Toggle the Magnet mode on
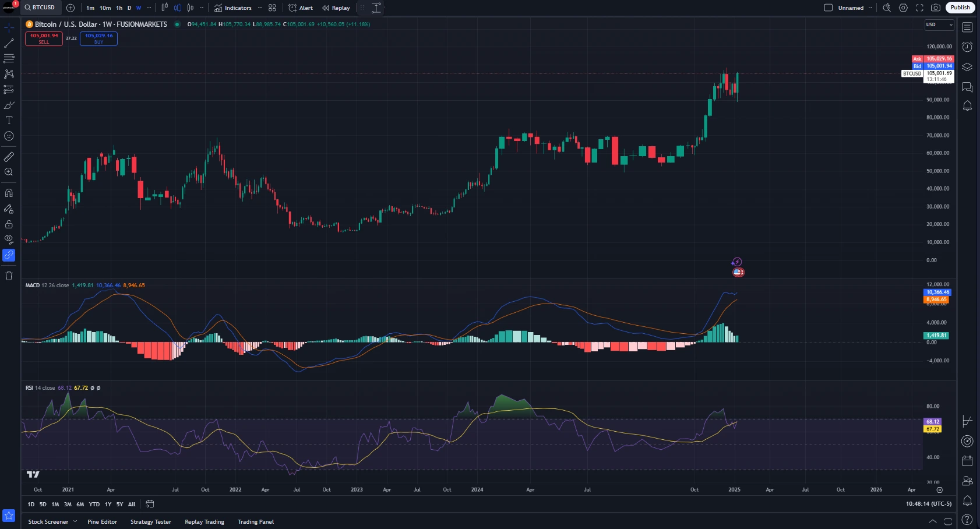 (x=9, y=193)
